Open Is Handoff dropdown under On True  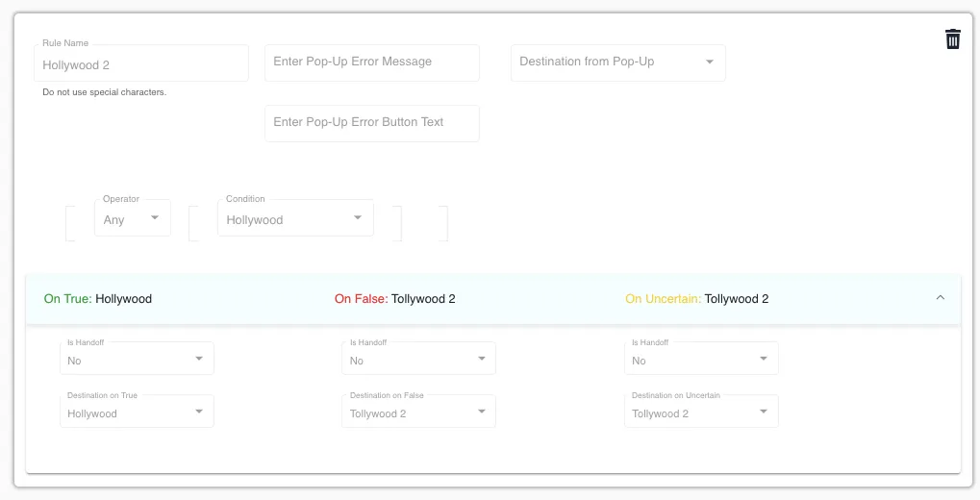click(137, 359)
